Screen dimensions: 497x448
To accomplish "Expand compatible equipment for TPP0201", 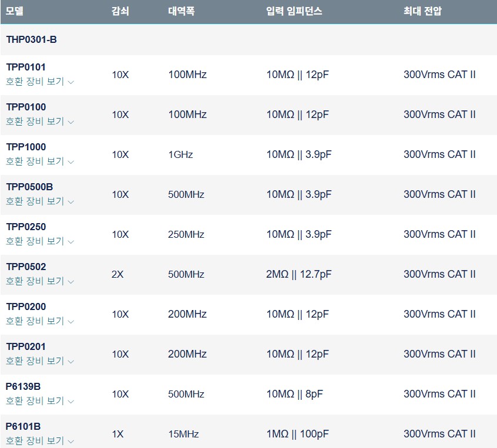I will (x=40, y=361).
